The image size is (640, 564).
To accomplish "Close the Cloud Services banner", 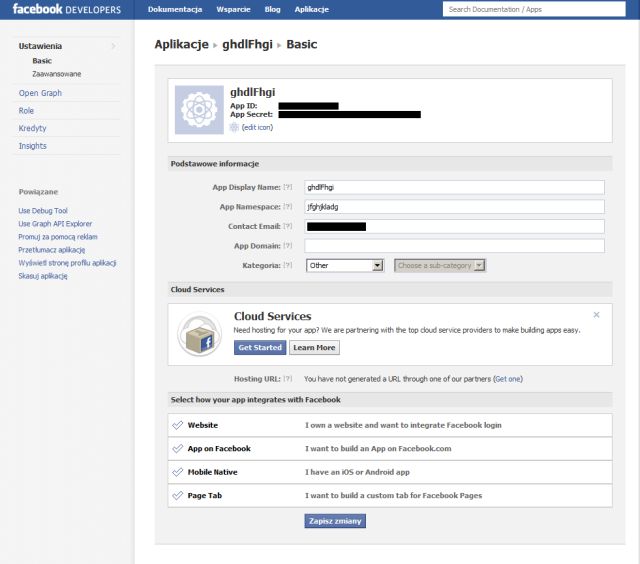I will coord(596,315).
